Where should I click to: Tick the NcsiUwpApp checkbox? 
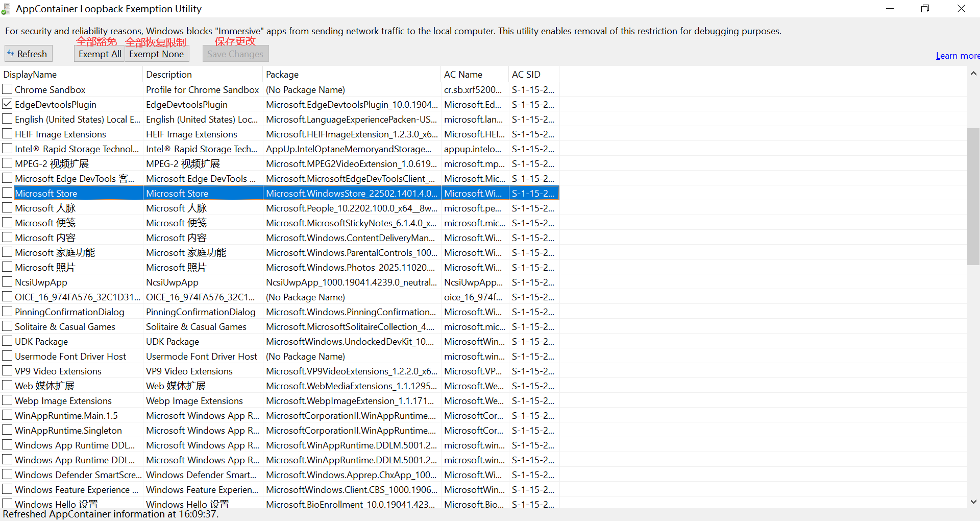coord(7,281)
